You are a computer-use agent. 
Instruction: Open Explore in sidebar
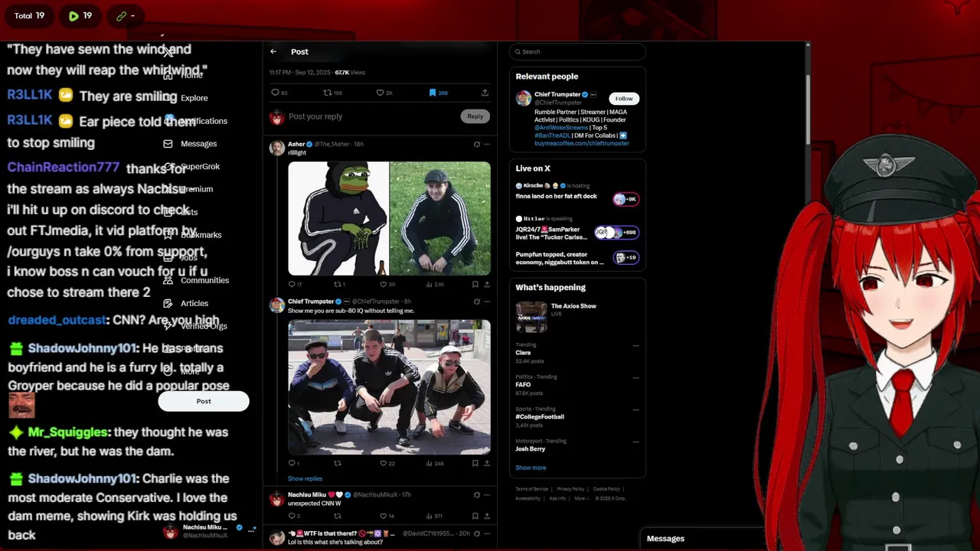[x=186, y=98]
